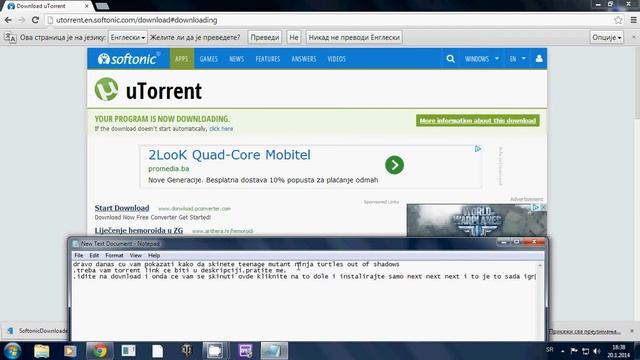This screenshot has height=360, width=640.
Task: Open the media player taskbar icon
Action: coord(70,351)
